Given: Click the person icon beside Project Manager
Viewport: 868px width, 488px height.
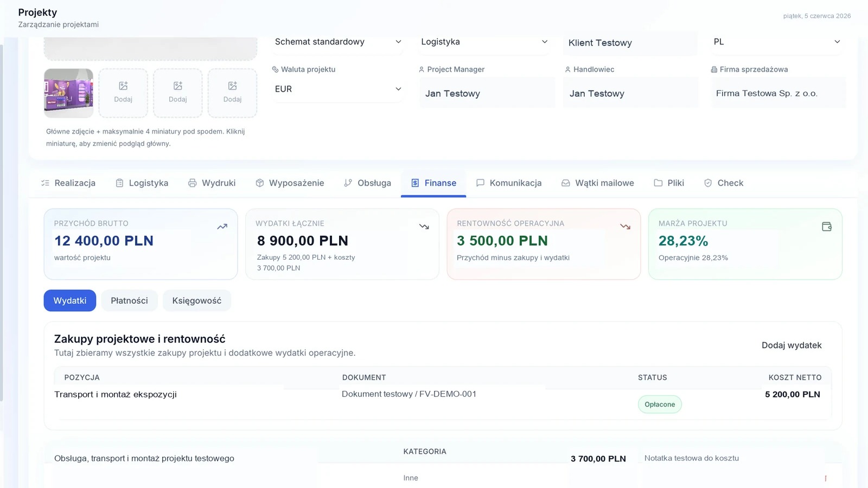Looking at the screenshot, I should [x=422, y=69].
